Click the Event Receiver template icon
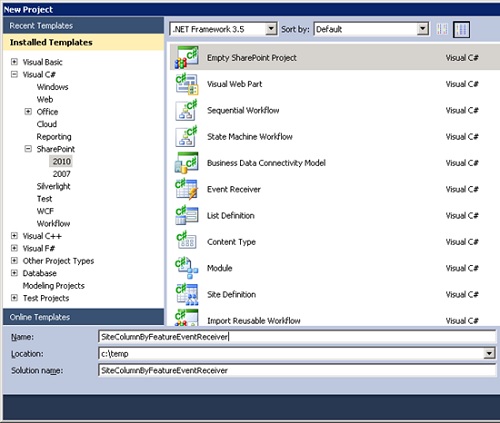Screen dimensions: 500x423 187,189
